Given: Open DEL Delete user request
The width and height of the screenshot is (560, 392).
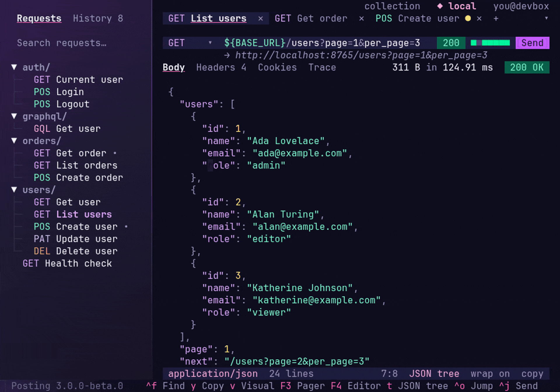Looking at the screenshot, I should 75,251.
